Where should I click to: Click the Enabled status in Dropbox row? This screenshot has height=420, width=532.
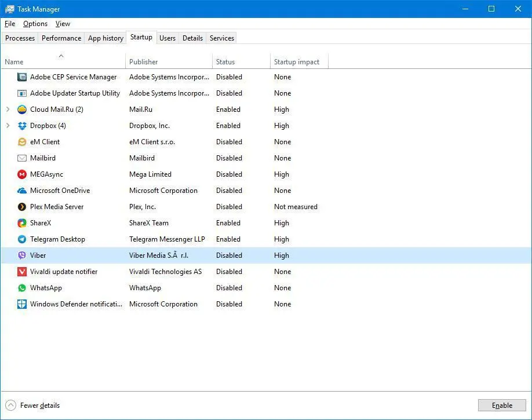(228, 126)
